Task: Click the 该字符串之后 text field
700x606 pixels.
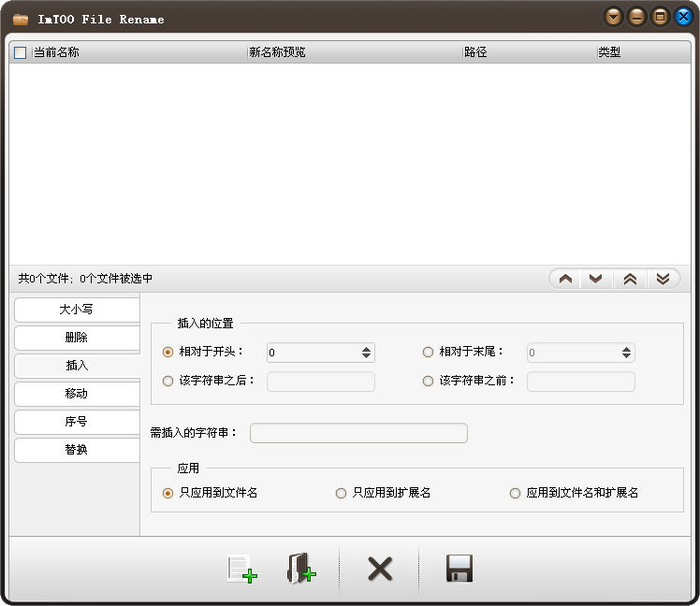Action: pyautogui.click(x=321, y=382)
